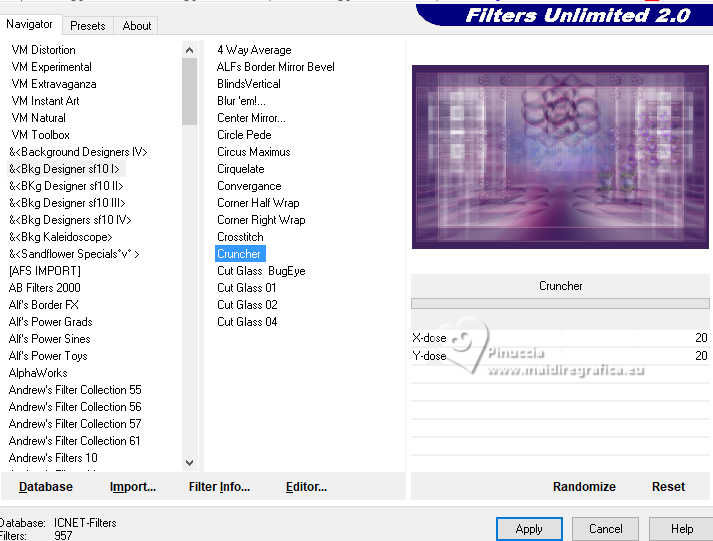Select Andrew's Filter Collection 61
This screenshot has height=541, width=713.
pyautogui.click(x=74, y=441)
